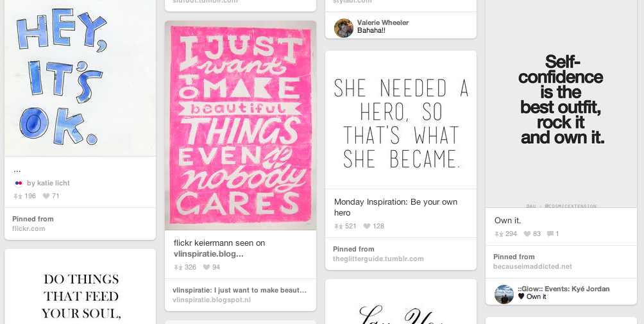Open the pink 'I just want to make beautiful things' pin
Screen dimensions: 644x324
[x=241, y=125]
